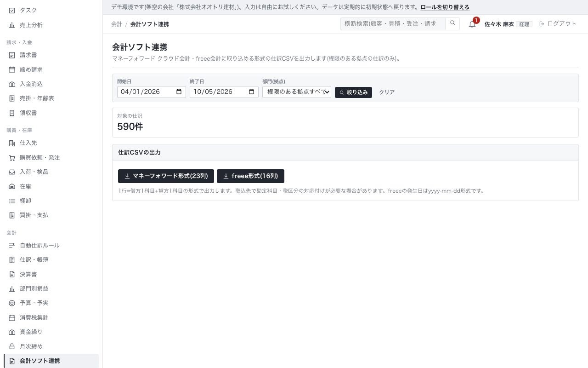Screen dimensions: 588x368
Task: Click the 領収書 receipt icon
Action: [x=12, y=113]
